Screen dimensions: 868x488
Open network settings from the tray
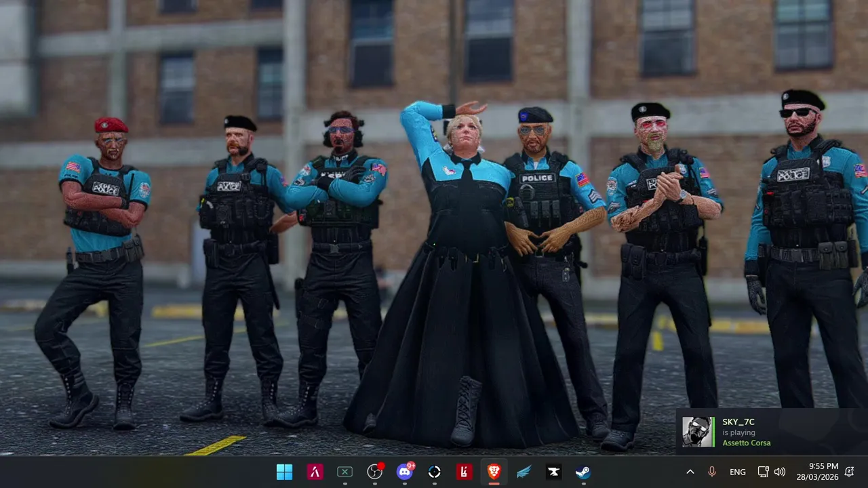763,472
